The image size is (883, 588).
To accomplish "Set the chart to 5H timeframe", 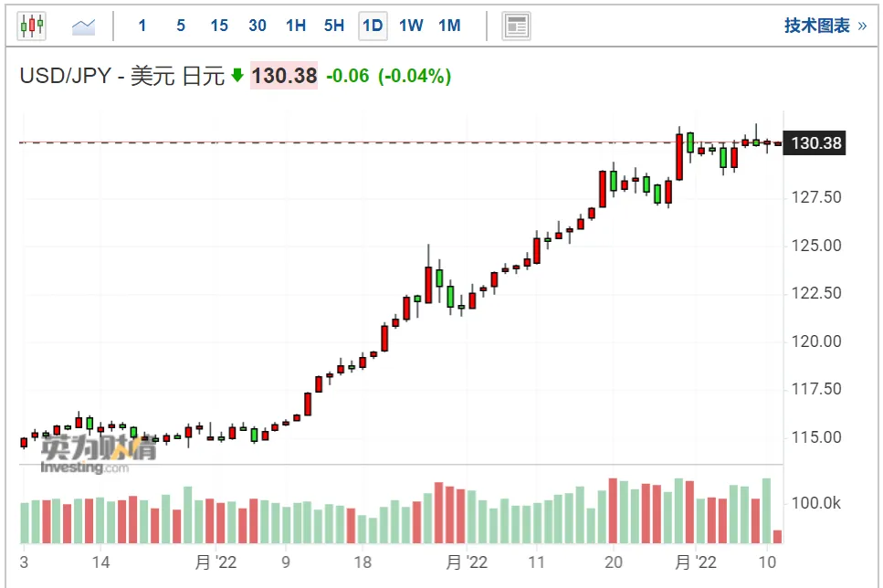I will pyautogui.click(x=334, y=26).
